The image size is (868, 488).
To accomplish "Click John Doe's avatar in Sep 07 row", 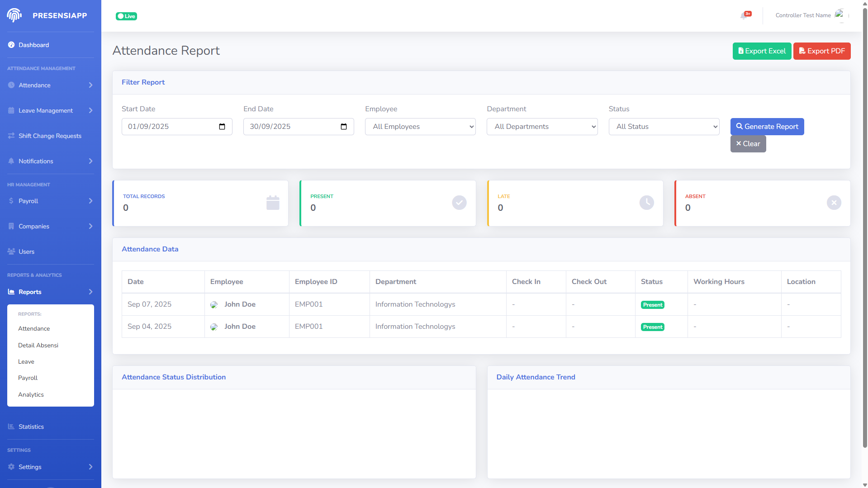I will [x=214, y=305].
